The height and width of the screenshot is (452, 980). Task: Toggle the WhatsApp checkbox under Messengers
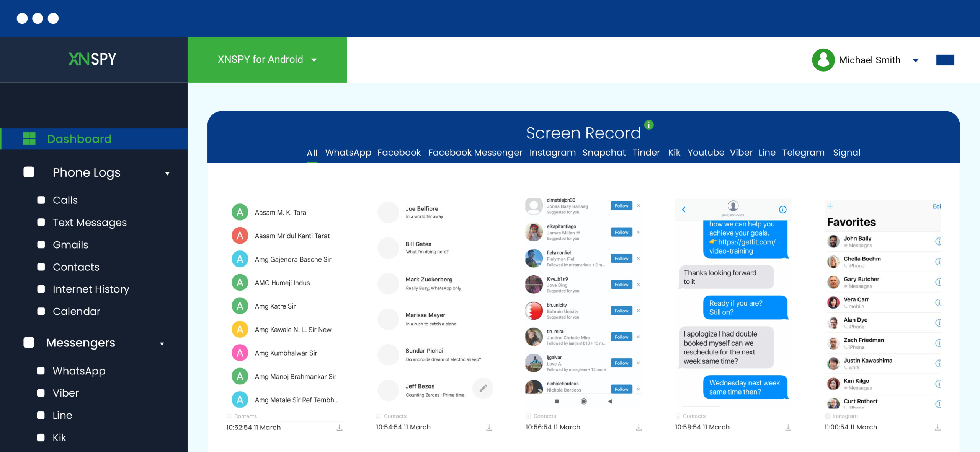[41, 371]
